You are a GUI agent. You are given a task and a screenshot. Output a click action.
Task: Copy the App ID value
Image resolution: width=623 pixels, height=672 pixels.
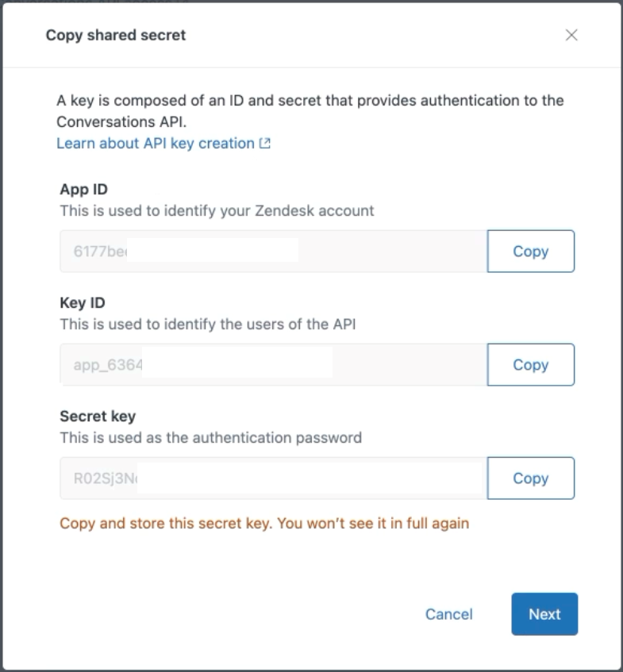530,252
